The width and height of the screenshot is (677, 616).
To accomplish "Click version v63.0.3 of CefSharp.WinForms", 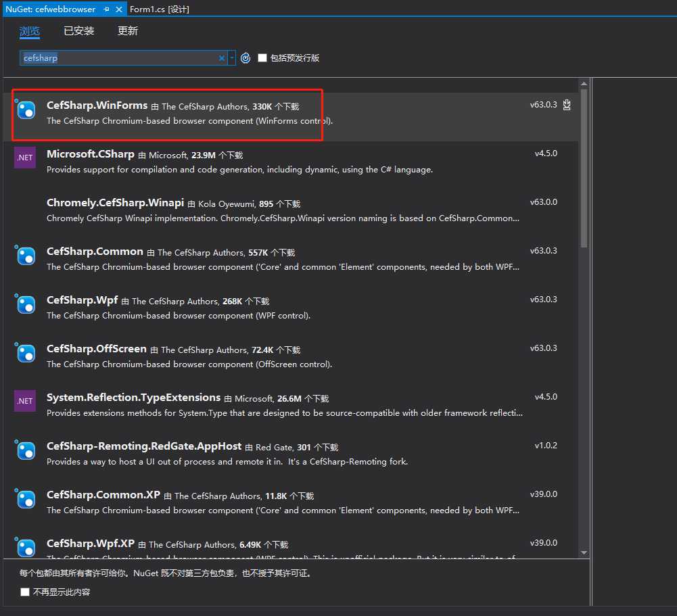I will tap(543, 105).
